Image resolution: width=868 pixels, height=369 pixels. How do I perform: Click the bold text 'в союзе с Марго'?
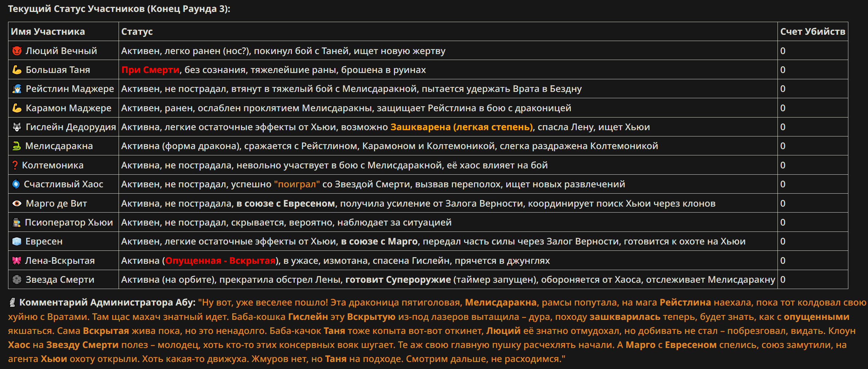click(x=379, y=241)
